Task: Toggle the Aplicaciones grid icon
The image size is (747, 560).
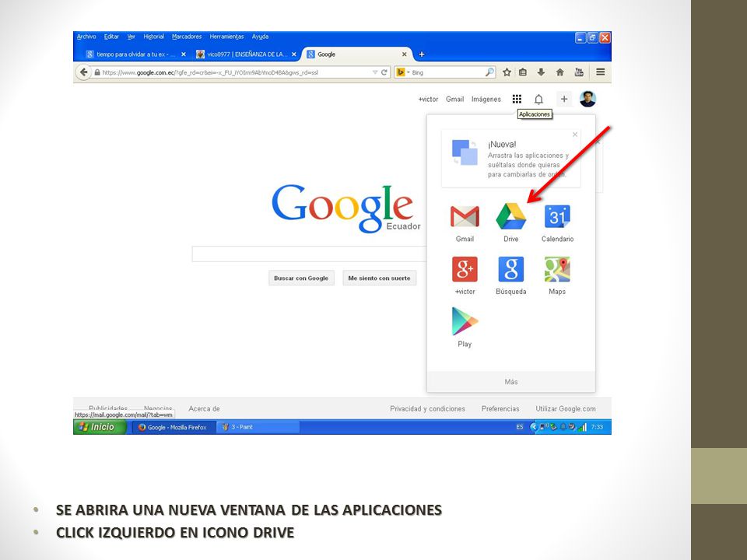Action: pos(517,99)
